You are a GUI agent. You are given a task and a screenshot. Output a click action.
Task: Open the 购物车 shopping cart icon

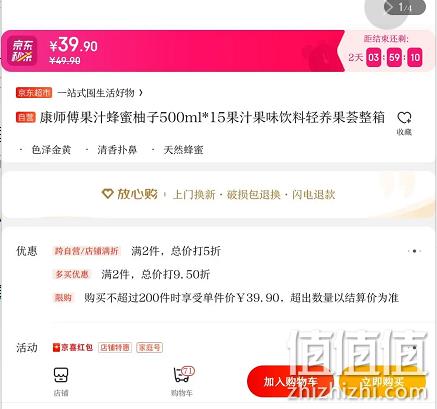tap(183, 375)
